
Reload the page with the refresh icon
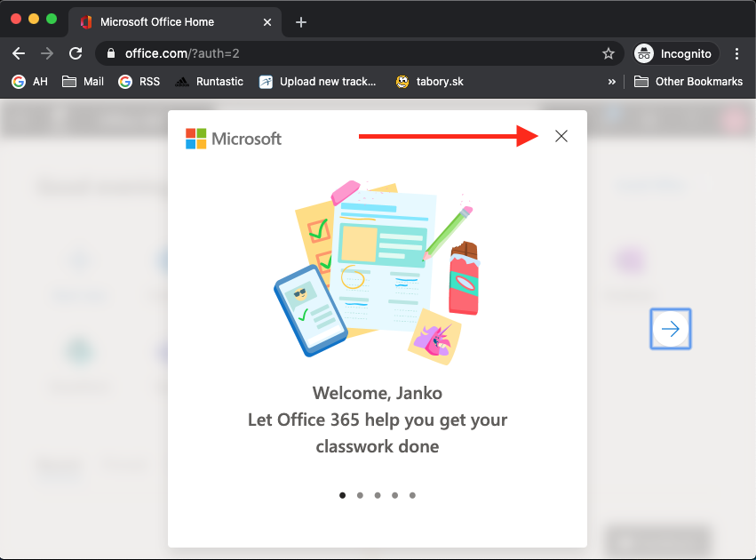coord(76,53)
